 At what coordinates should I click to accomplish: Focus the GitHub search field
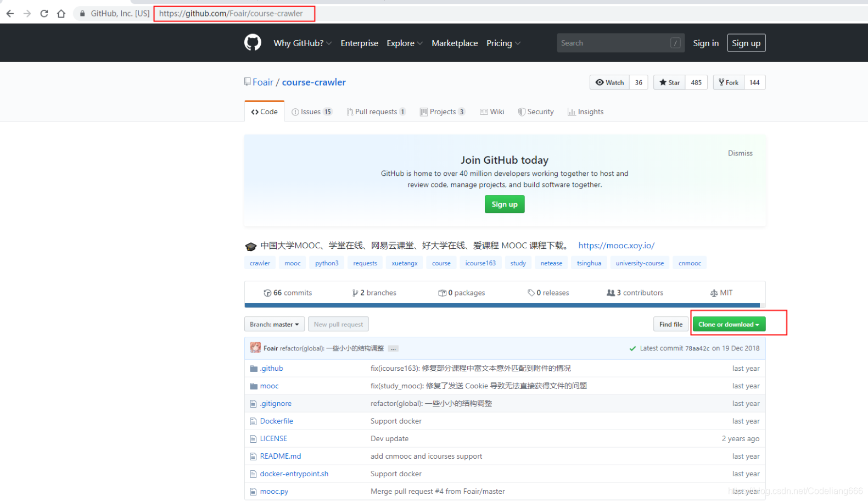point(620,43)
